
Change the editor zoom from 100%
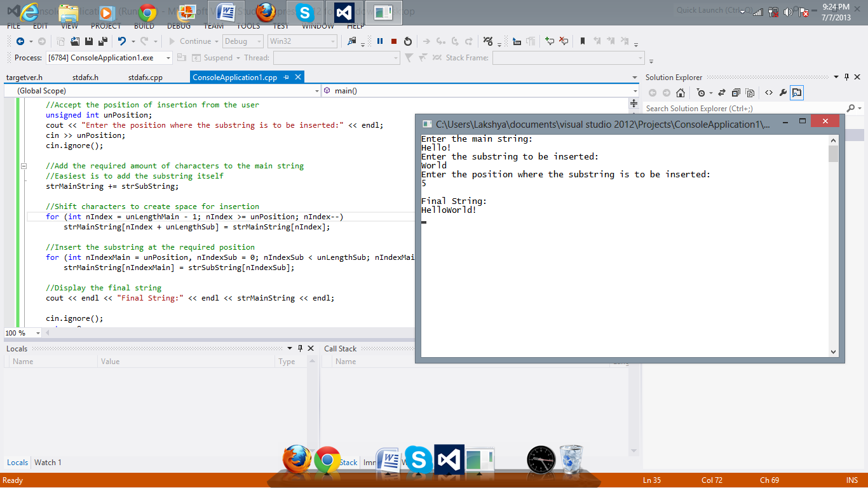coord(21,332)
